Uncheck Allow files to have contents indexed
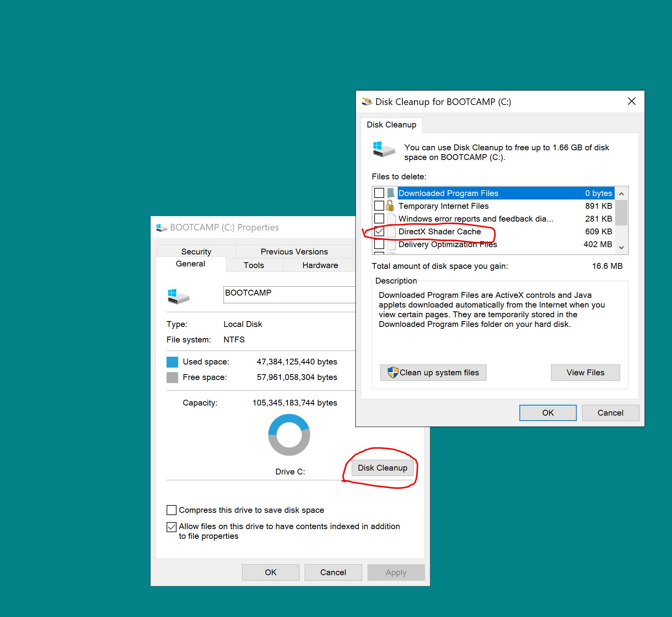The width and height of the screenshot is (672, 617). tap(171, 527)
